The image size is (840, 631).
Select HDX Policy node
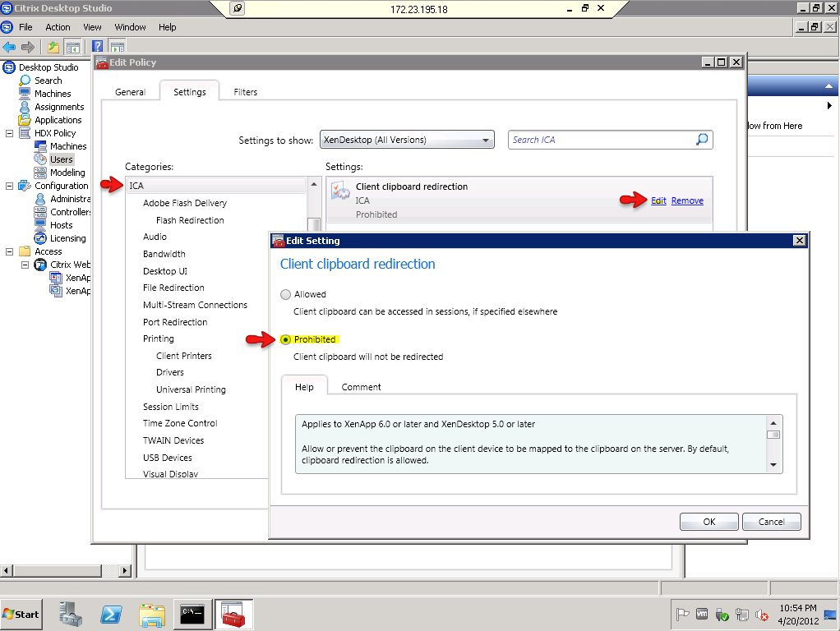tap(54, 133)
